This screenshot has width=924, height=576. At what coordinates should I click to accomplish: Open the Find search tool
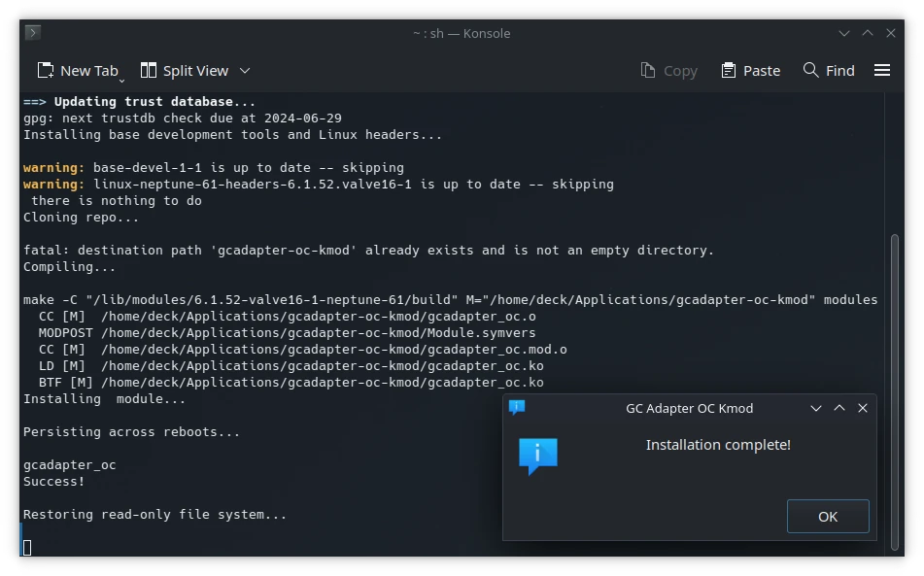[x=829, y=71]
